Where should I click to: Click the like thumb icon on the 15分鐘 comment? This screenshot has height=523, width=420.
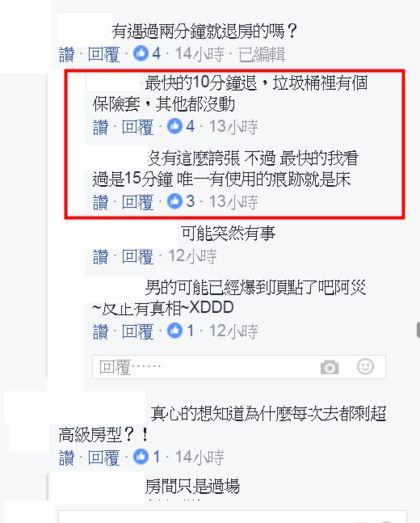click(174, 201)
